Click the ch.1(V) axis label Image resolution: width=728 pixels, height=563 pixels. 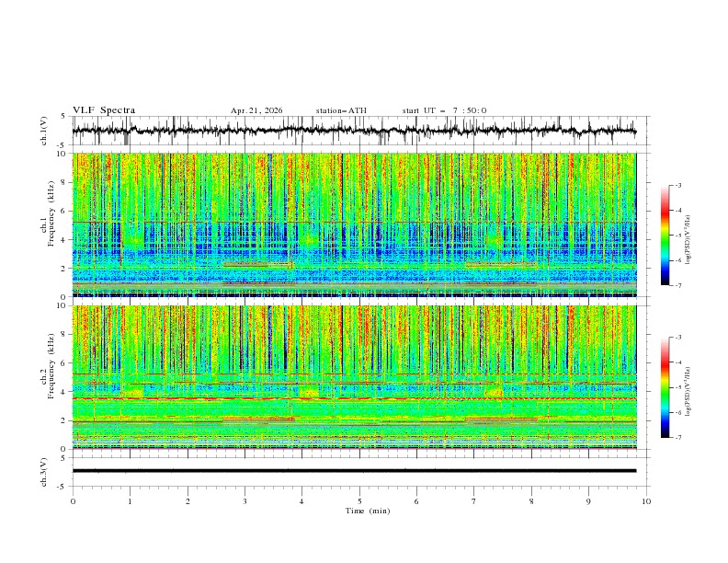click(44, 131)
